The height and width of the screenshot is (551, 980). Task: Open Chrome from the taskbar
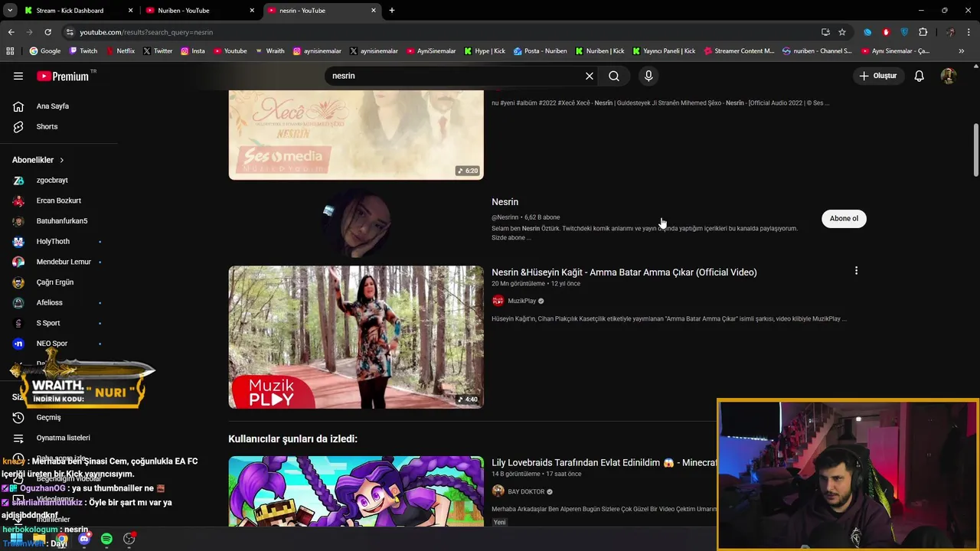coord(61,540)
